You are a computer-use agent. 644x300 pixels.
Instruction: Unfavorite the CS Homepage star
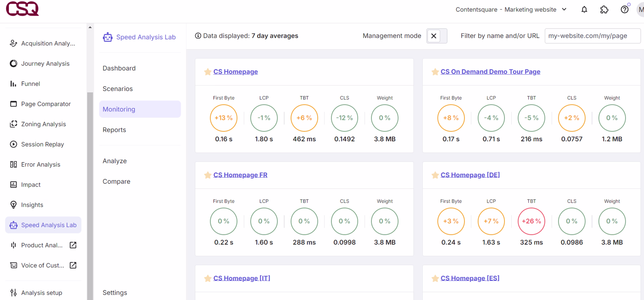207,72
